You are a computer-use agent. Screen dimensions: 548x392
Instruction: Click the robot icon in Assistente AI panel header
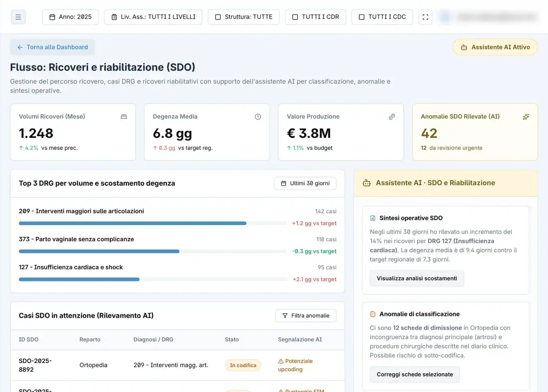[367, 183]
